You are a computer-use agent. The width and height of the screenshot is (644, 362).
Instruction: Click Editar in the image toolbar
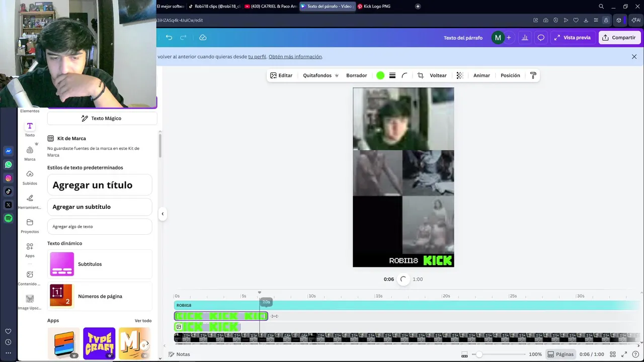(x=281, y=75)
